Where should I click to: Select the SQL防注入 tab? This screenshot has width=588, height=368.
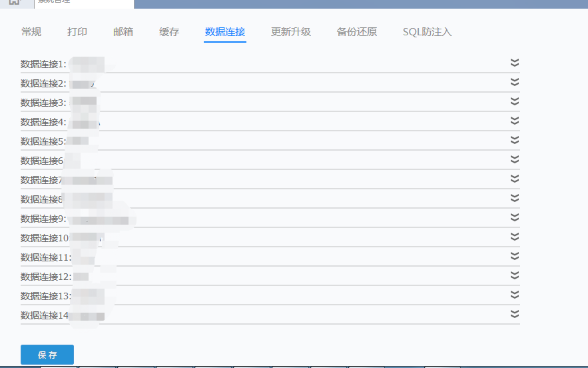click(427, 32)
